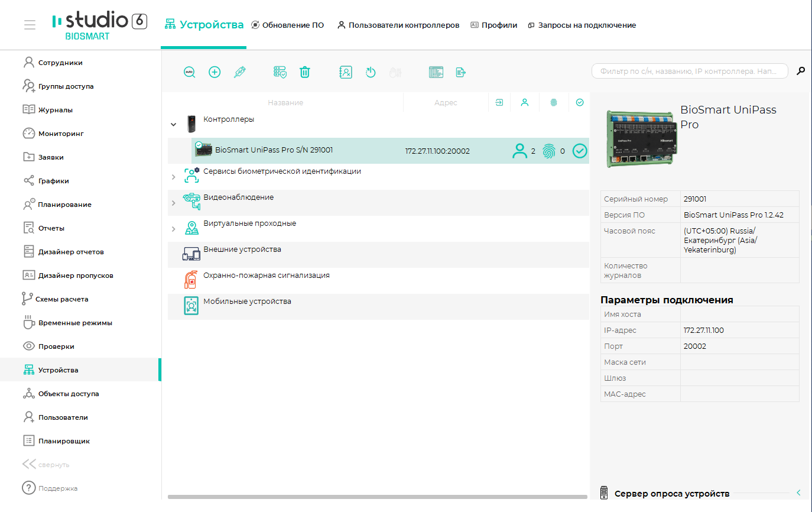The width and height of the screenshot is (812, 512).
Task: Click the export document toolbar icon
Action: (x=461, y=72)
